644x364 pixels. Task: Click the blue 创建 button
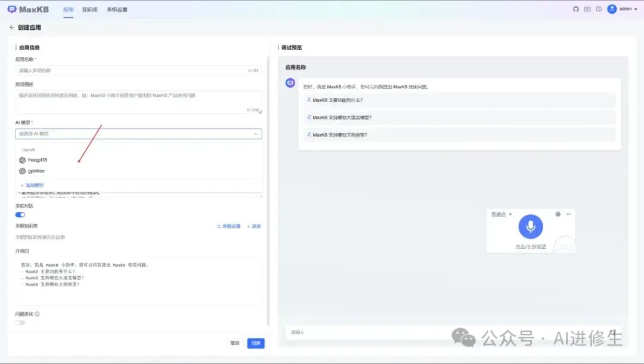(x=255, y=343)
